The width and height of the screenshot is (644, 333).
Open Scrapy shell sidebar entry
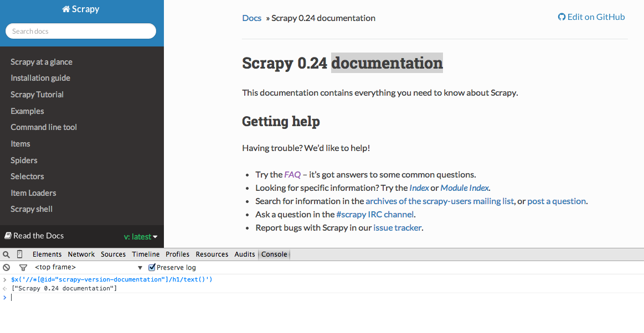(32, 209)
